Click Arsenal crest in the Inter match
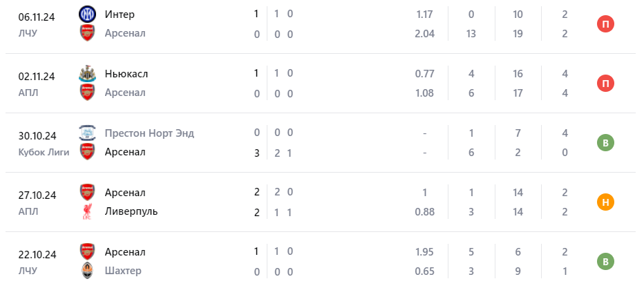 [87, 33]
